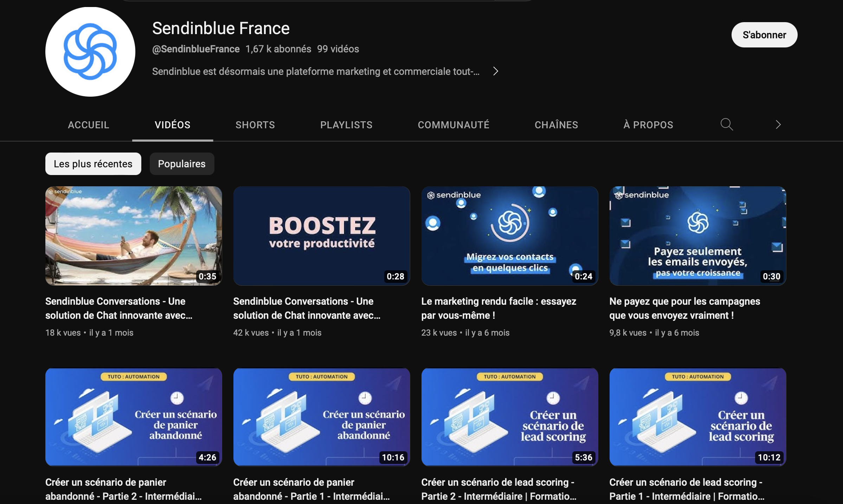Click the @SendinblueFrance handle
Viewport: 843px width, 504px height.
pos(196,49)
